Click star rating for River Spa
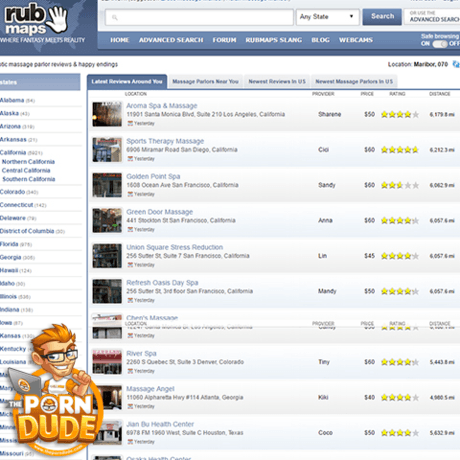 point(400,362)
